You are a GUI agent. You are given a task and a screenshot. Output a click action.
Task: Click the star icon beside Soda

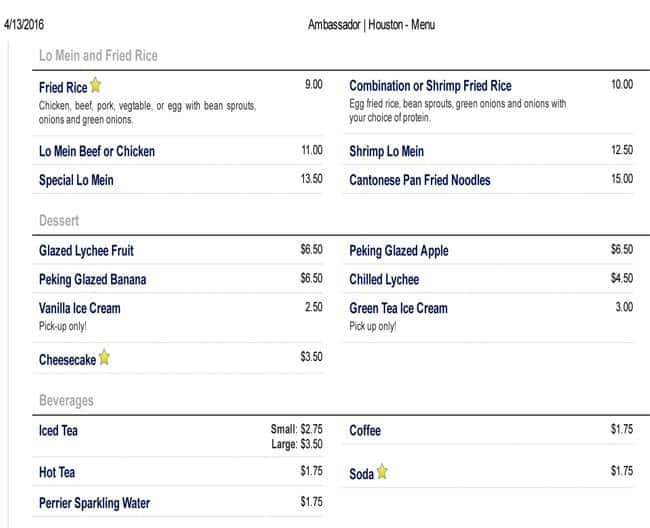tap(382, 473)
